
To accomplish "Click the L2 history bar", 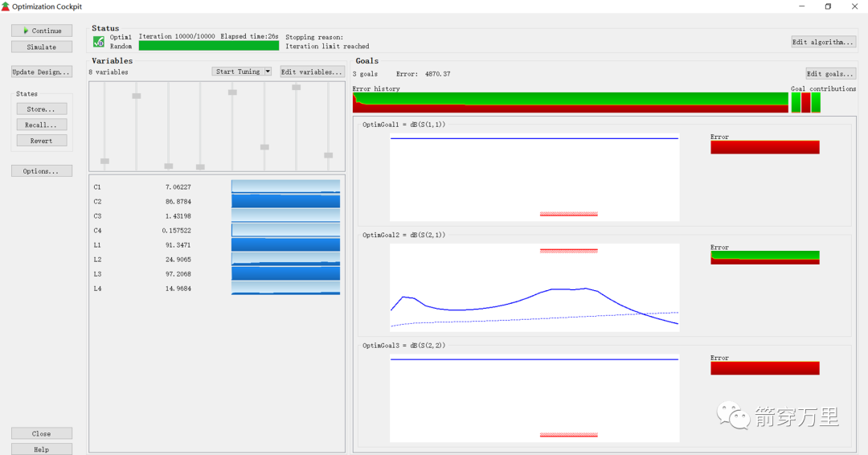I will click(x=285, y=259).
